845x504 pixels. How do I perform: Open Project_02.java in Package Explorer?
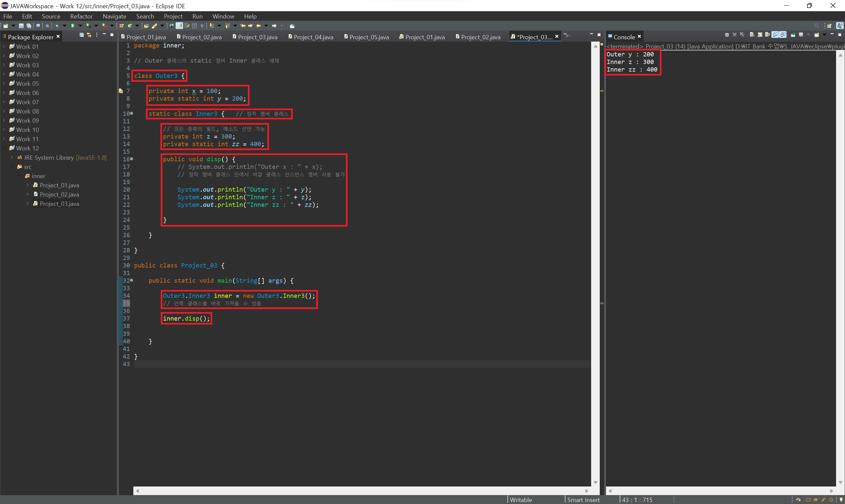[59, 194]
